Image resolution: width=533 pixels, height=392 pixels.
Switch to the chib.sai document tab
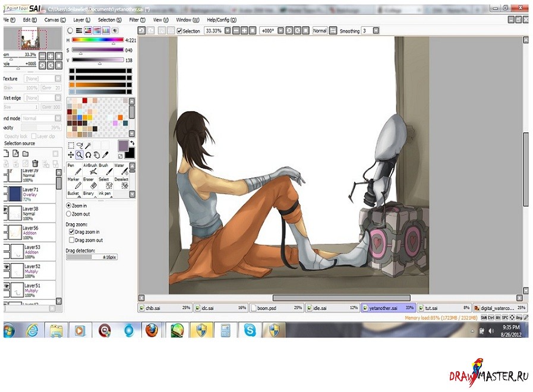[x=165, y=308]
